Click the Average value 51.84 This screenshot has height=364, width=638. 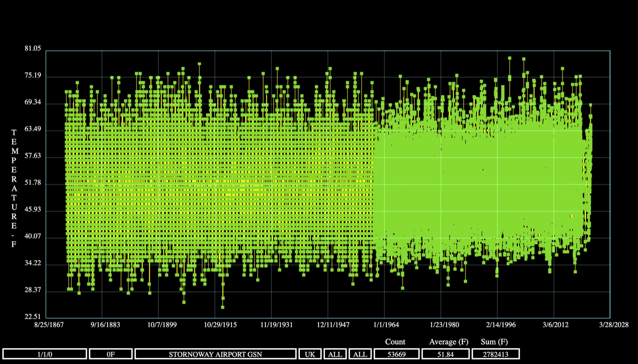point(445,354)
